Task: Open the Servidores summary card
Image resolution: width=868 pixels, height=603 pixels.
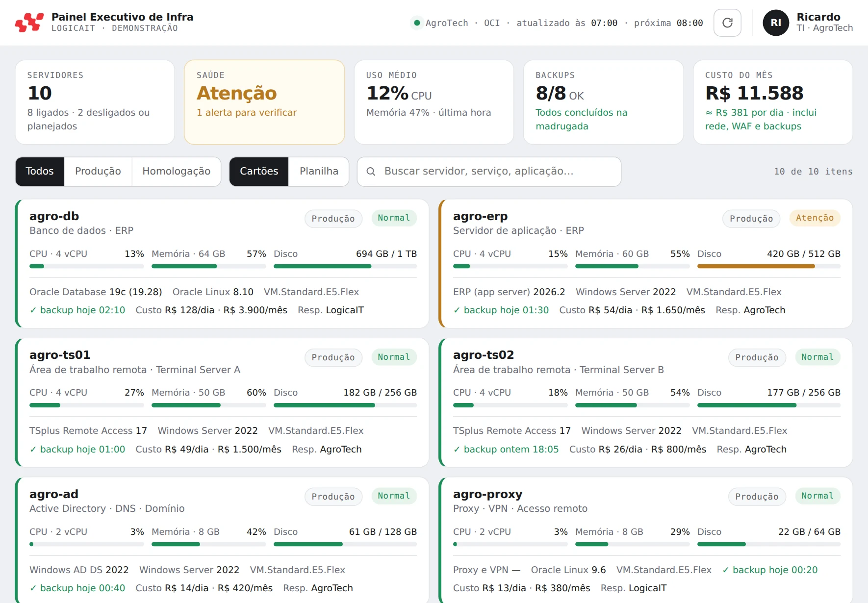Action: (x=95, y=102)
